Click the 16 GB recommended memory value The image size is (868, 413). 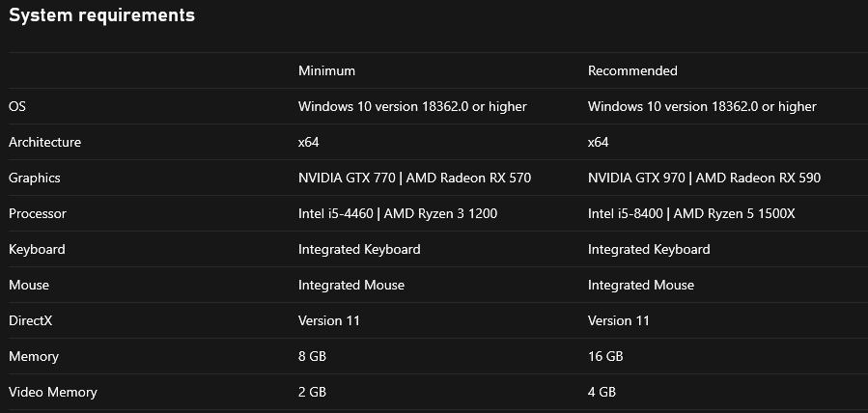click(x=605, y=356)
